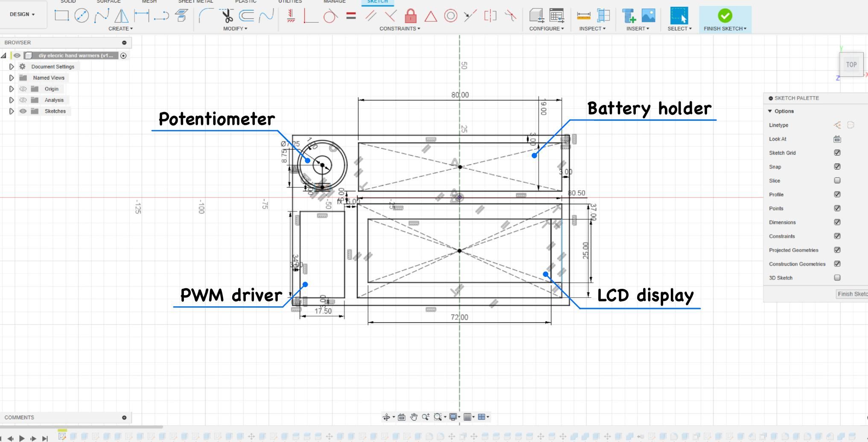Apply the Fix/Unfix lock constraint
The height and width of the screenshot is (442, 868).
(411, 16)
